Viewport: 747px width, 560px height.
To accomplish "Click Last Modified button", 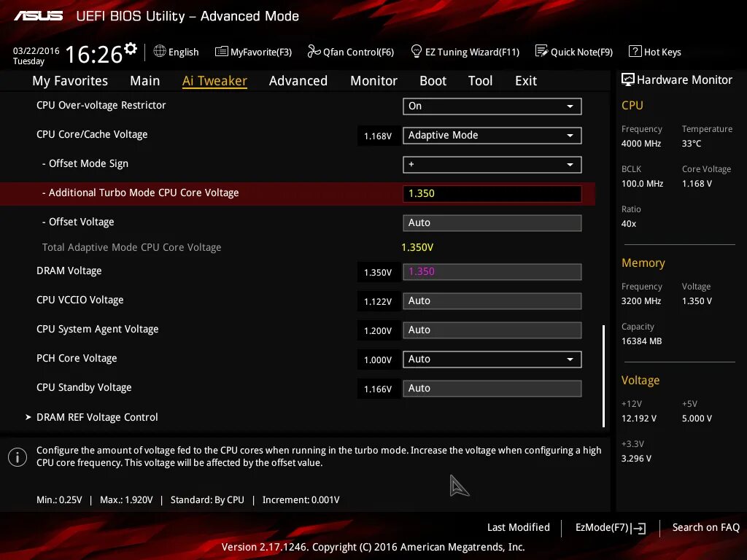I will [x=519, y=527].
